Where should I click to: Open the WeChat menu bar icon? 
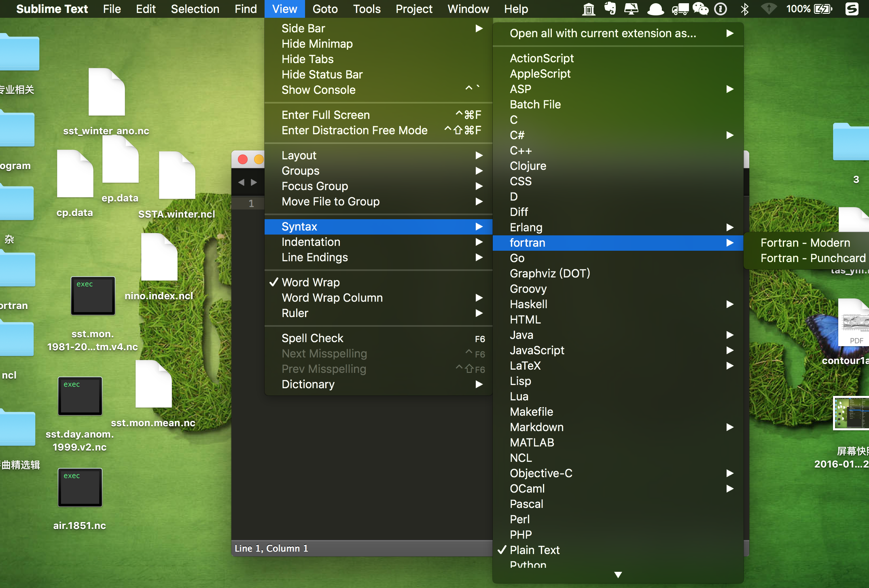point(700,8)
